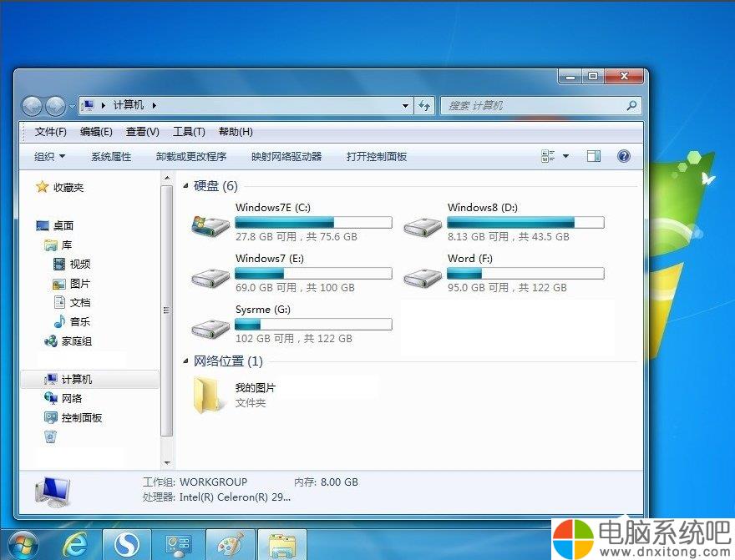Collapse the 网络位置 (1) group
Image resolution: width=735 pixels, height=560 pixels.
(x=185, y=361)
